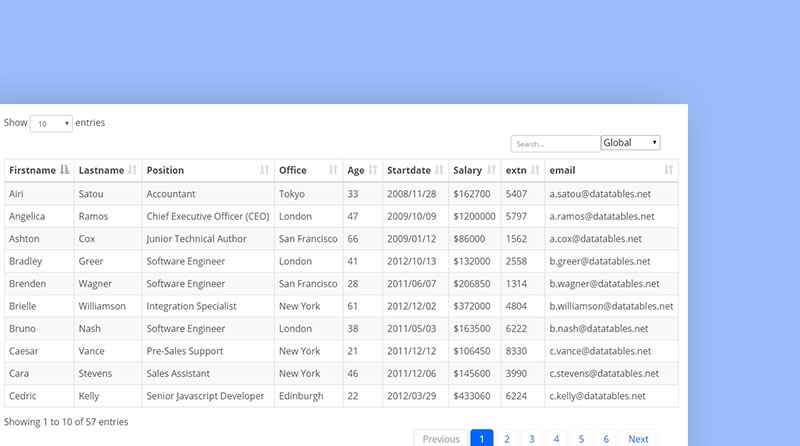Click extension 8330 cell

point(523,351)
